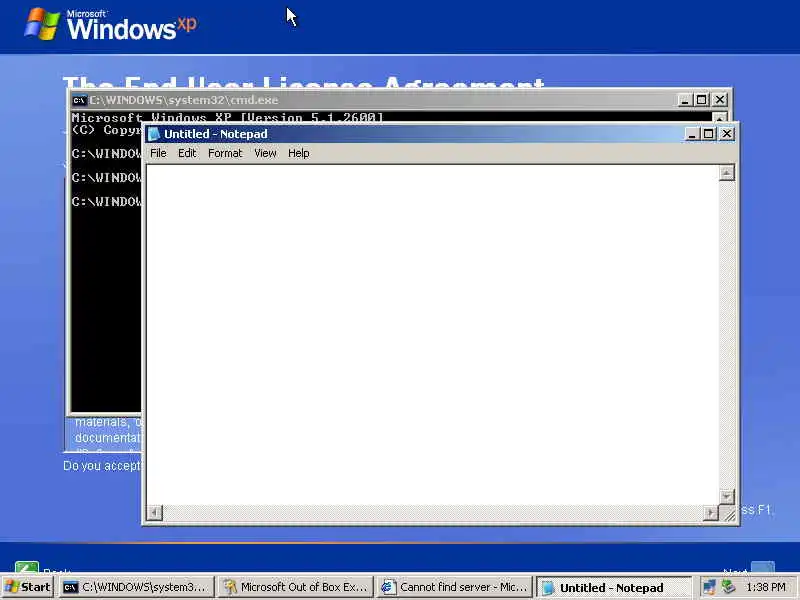Viewport: 800px width, 600px height.
Task: Click the Untitled - Notepad taskbar button
Action: pyautogui.click(x=614, y=588)
